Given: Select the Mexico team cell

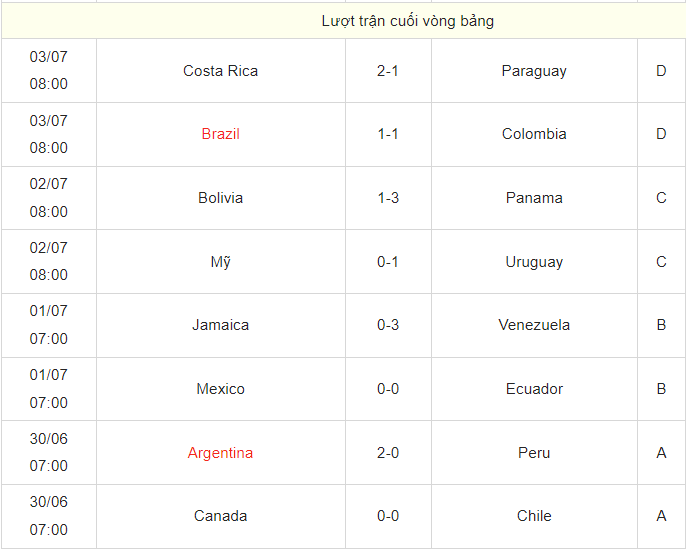Looking at the screenshot, I should [x=220, y=389].
